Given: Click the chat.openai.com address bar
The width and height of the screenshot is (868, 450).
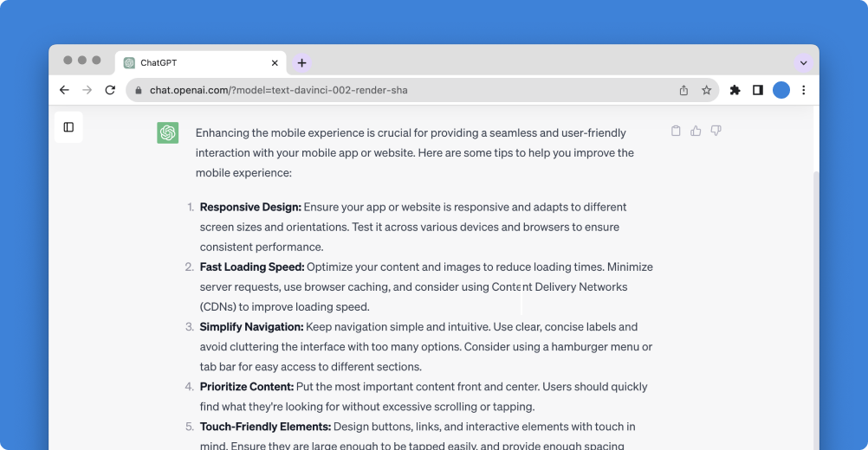Looking at the screenshot, I should (390, 90).
